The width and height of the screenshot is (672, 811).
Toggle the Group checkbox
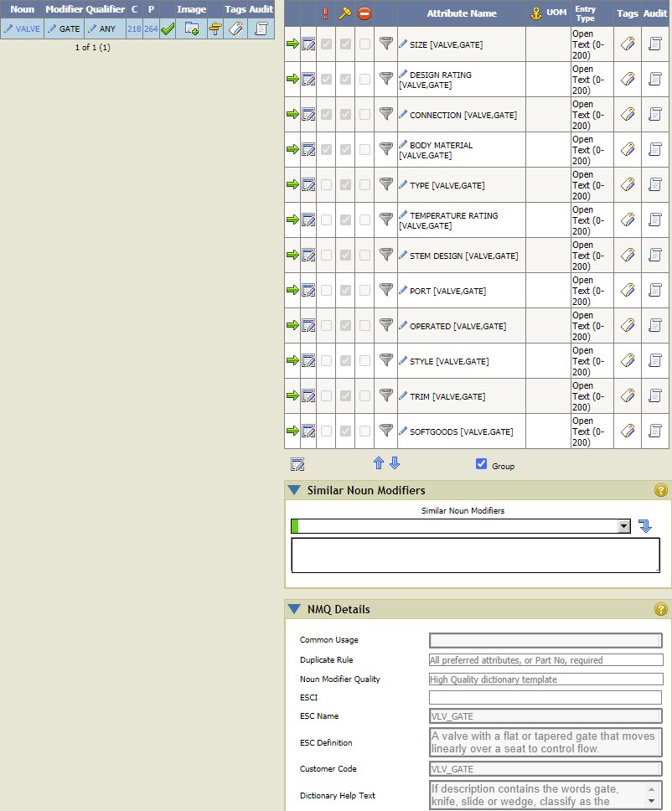tap(481, 464)
